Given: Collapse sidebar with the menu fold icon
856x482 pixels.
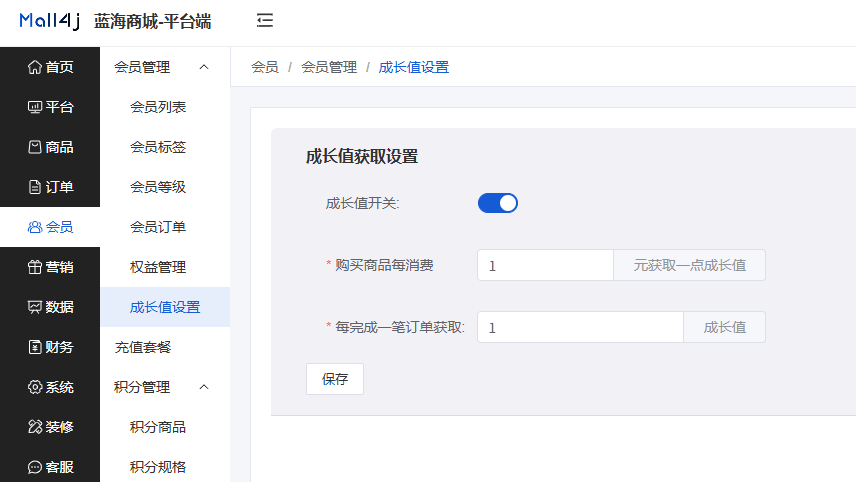Looking at the screenshot, I should [x=265, y=21].
